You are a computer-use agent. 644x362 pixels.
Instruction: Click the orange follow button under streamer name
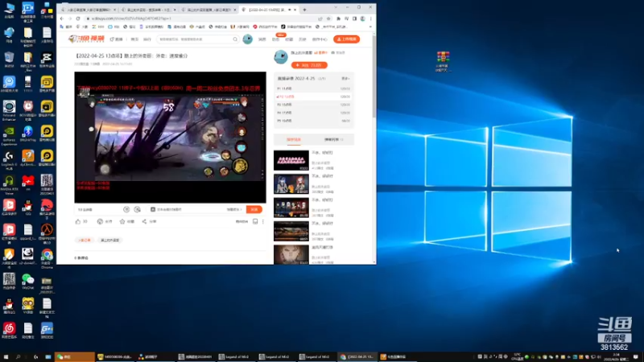(x=309, y=65)
